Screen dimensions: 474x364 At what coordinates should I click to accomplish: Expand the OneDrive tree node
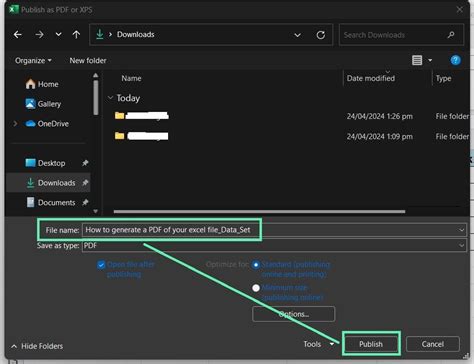click(x=15, y=124)
